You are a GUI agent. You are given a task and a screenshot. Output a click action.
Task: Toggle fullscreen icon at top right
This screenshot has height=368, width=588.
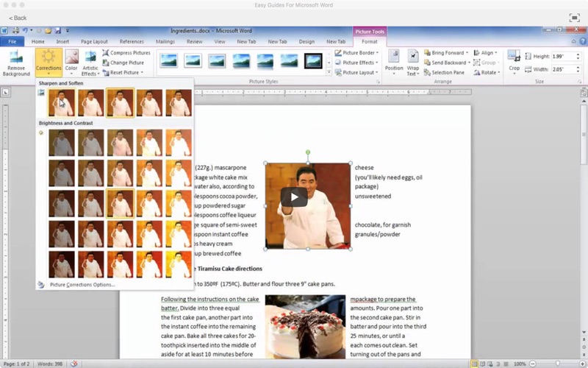(x=574, y=18)
